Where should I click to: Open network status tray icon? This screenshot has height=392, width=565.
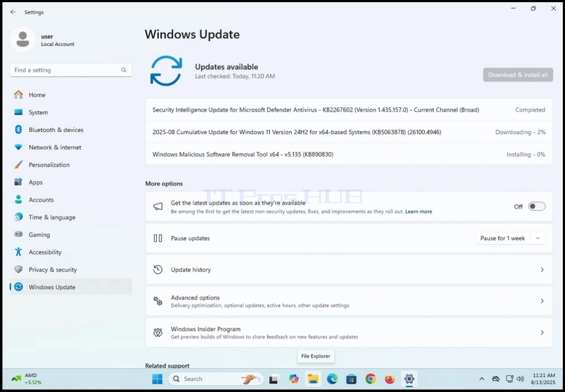click(509, 379)
